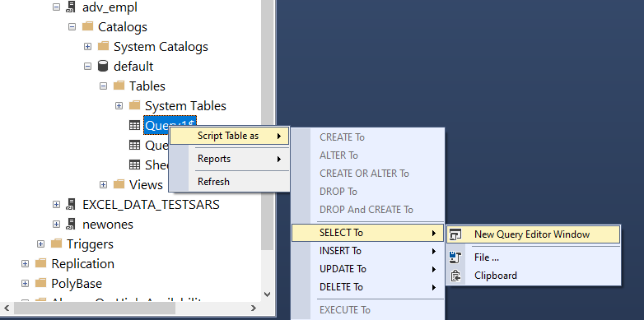This screenshot has height=320, width=644.
Task: Click the horizontal scrollbar right arrow
Action: click(254, 308)
